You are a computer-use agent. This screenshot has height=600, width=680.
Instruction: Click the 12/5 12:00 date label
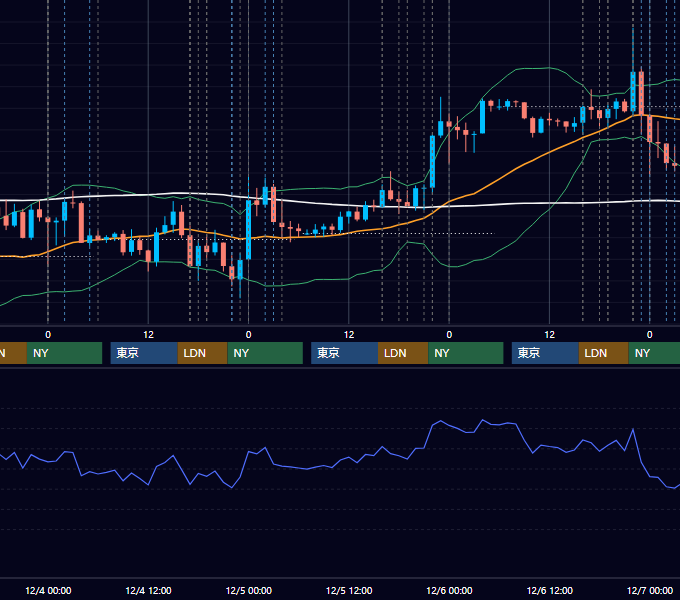[x=349, y=590]
